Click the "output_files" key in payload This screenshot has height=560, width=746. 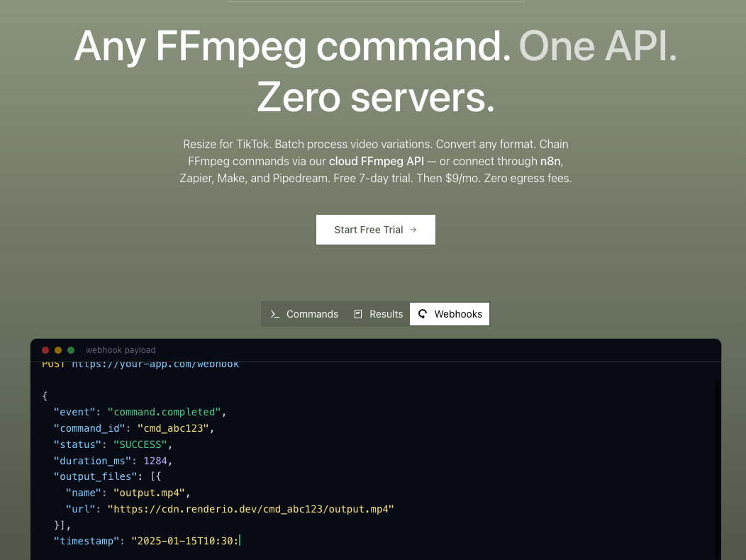coord(95,477)
